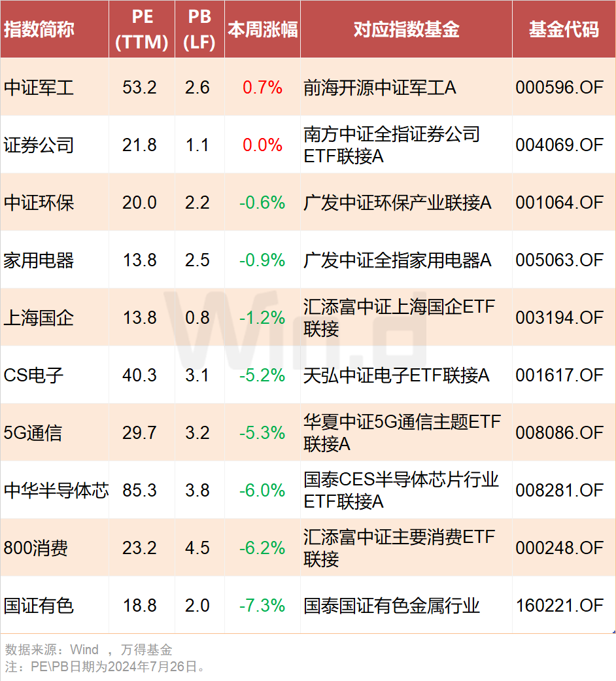Click the weekly change -1.2%

pyautogui.click(x=262, y=318)
